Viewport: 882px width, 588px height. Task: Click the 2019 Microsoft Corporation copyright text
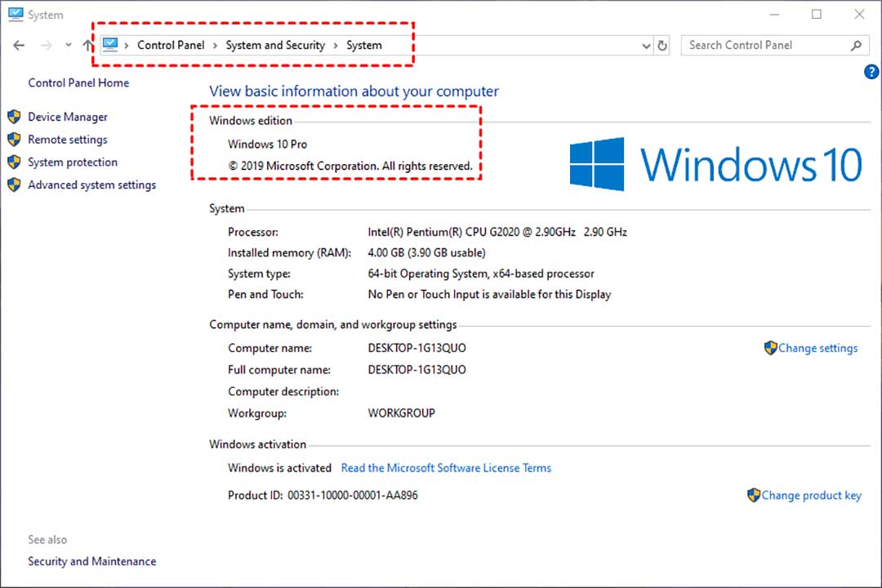(350, 166)
